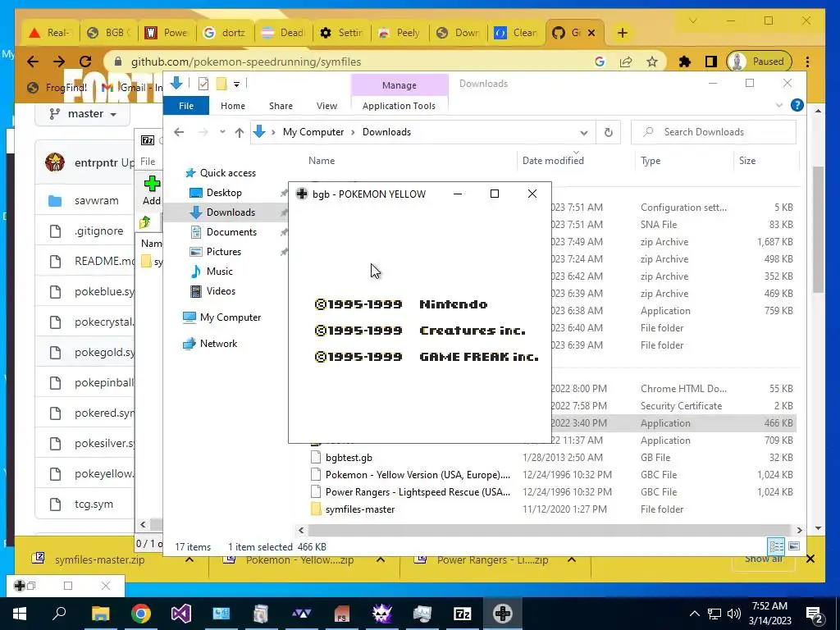
Task: Select Downloads in Quick access pane
Action: pyautogui.click(x=231, y=212)
